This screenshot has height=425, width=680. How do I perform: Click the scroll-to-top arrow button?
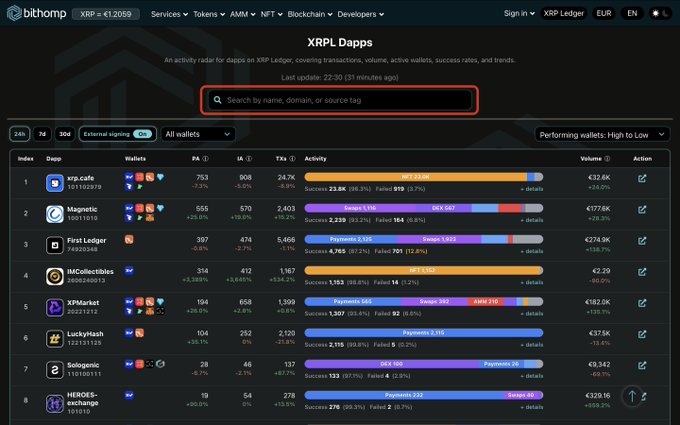632,396
